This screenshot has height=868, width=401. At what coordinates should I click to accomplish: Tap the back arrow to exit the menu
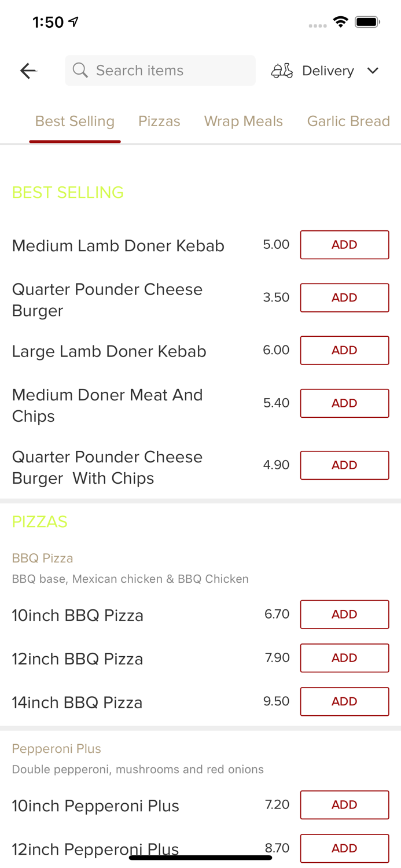pyautogui.click(x=28, y=70)
